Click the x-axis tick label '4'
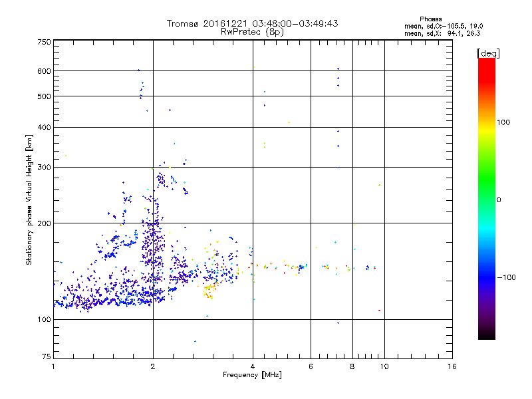 [253, 366]
